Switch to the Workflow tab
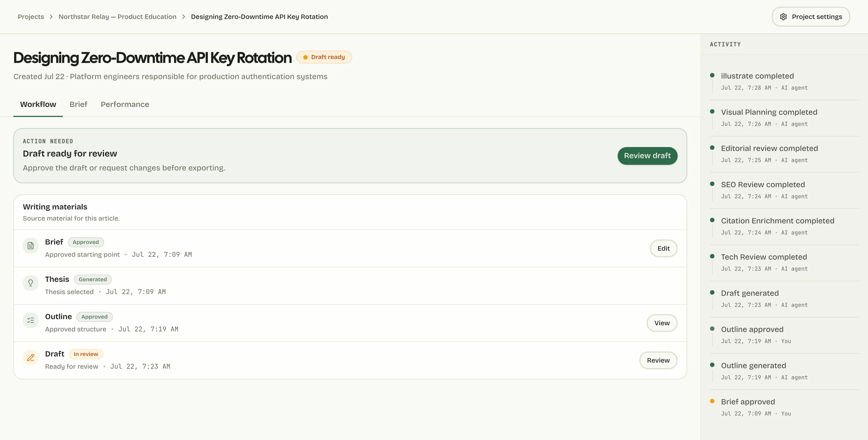 coord(38,104)
